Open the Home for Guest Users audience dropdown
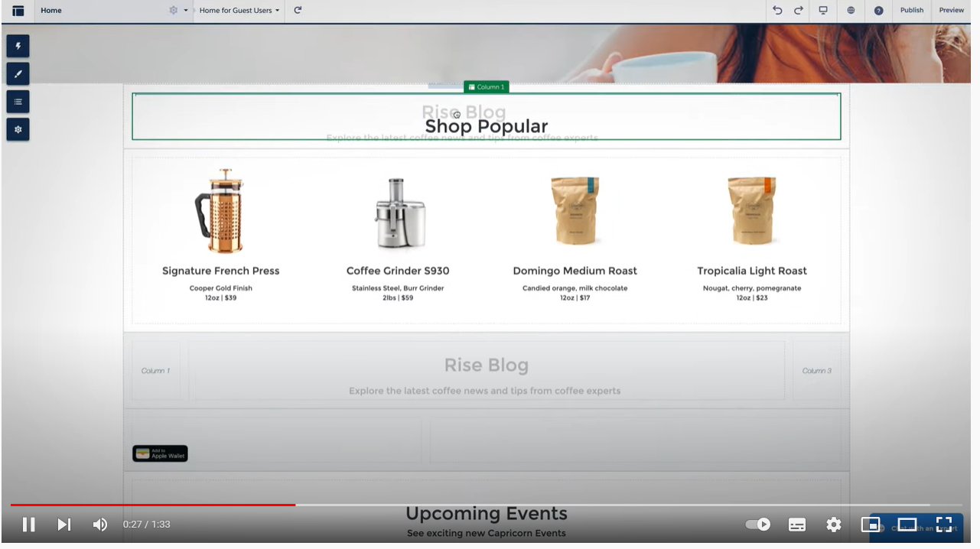The width and height of the screenshot is (980, 549). pyautogui.click(x=239, y=11)
